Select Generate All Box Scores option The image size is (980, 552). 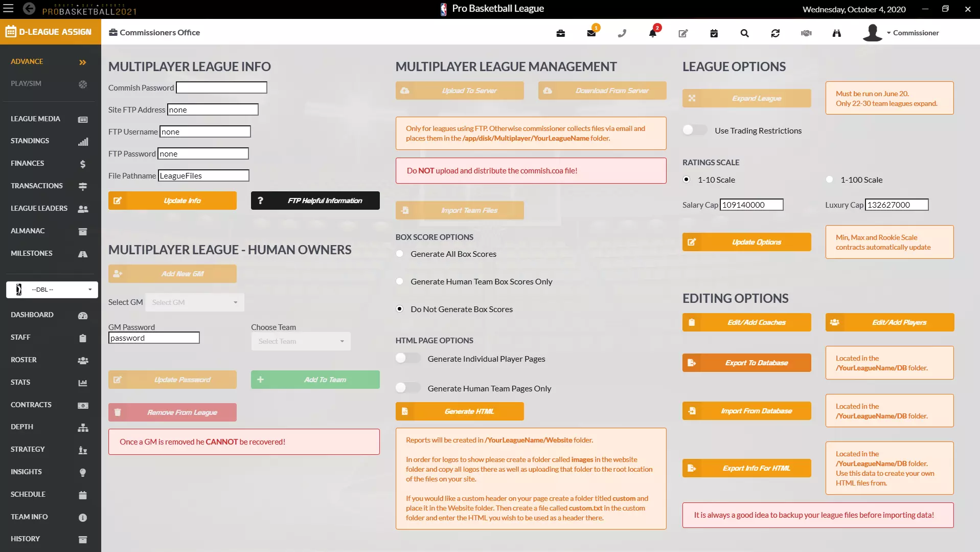[400, 254]
